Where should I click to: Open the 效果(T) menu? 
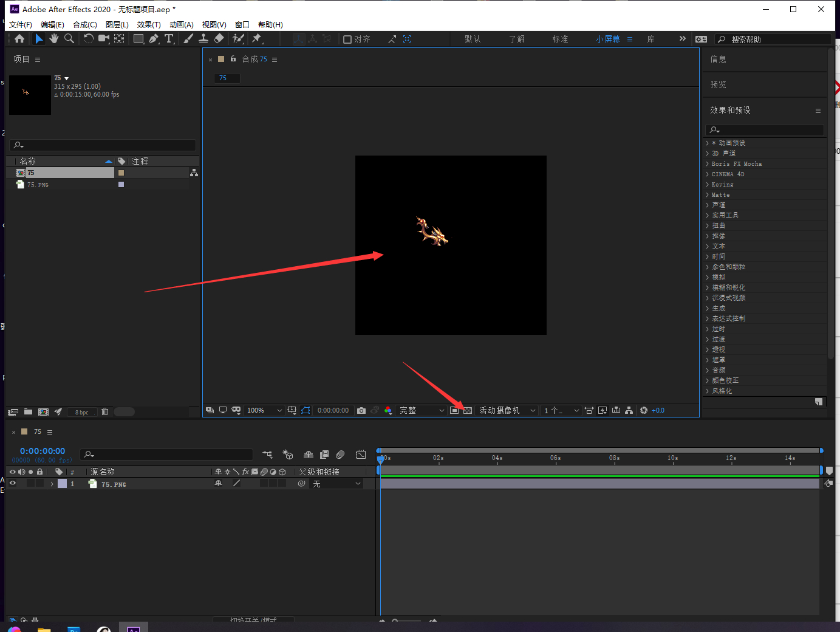(x=149, y=25)
